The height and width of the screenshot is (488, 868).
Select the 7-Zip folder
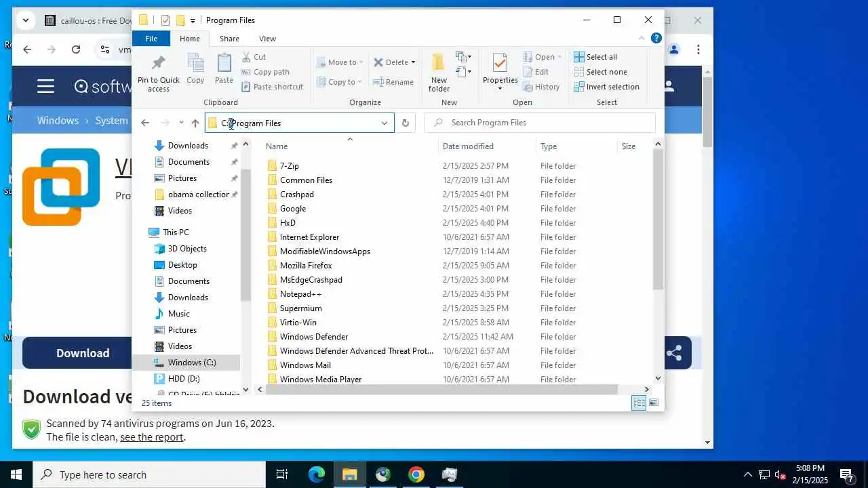[x=290, y=166]
